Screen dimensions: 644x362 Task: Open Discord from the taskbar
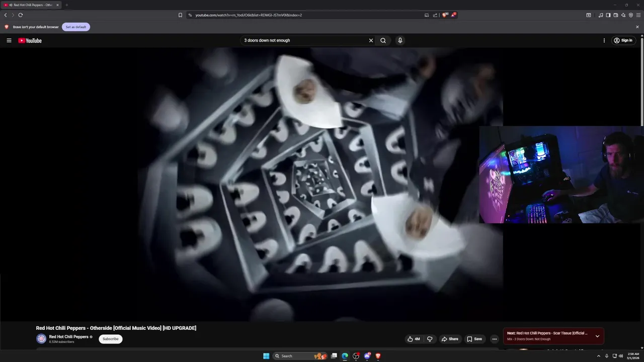pyautogui.click(x=367, y=356)
